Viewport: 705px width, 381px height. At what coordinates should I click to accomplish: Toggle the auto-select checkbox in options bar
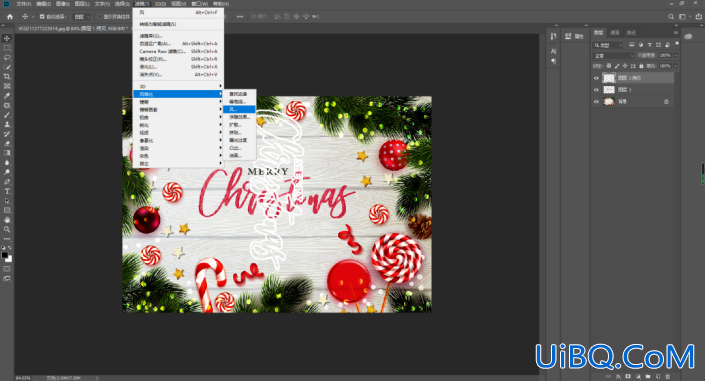click(42, 17)
